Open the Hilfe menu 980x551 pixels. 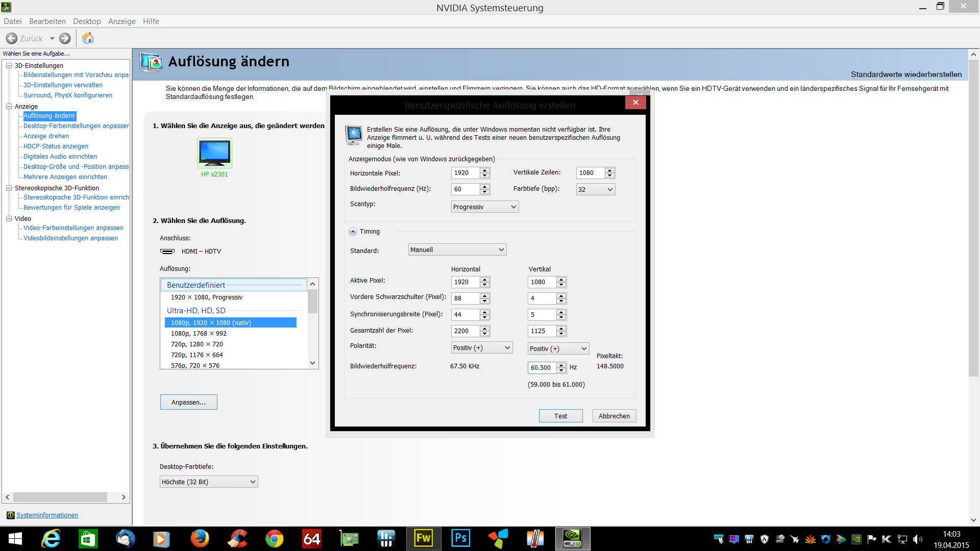pos(151,21)
